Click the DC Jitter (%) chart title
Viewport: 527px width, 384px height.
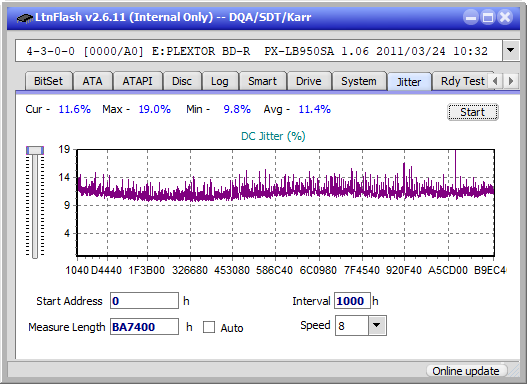(x=273, y=136)
